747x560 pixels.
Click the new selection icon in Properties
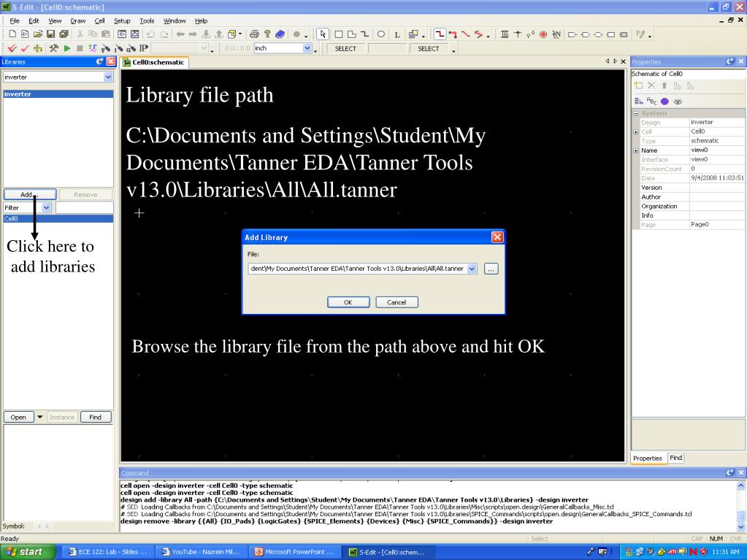(x=639, y=85)
